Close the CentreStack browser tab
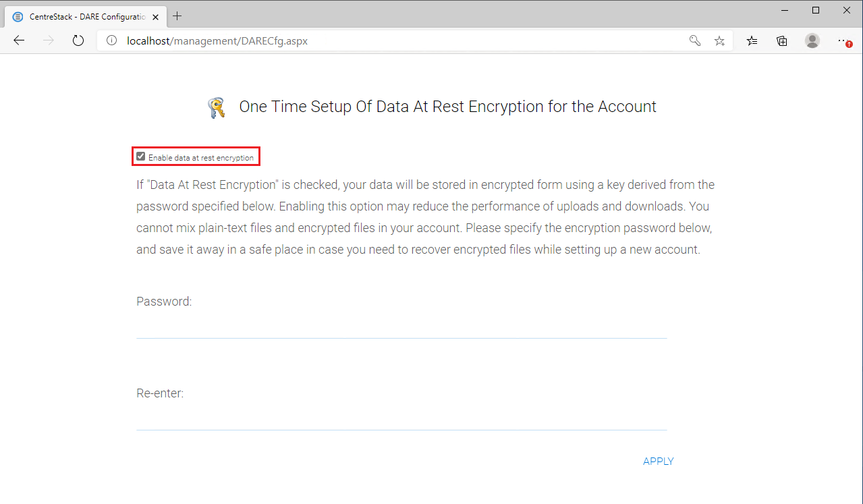This screenshot has width=863, height=504. point(157,16)
